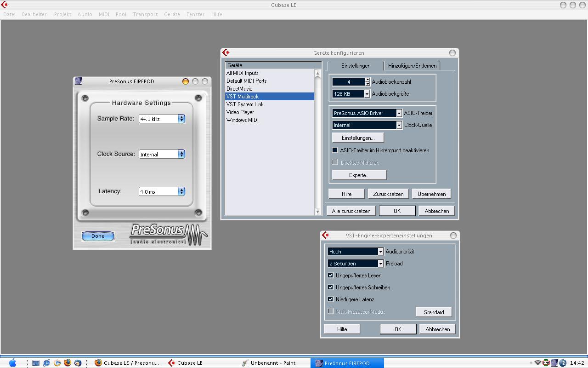Uncheck Ungepuffertes Lesen

coord(330,275)
